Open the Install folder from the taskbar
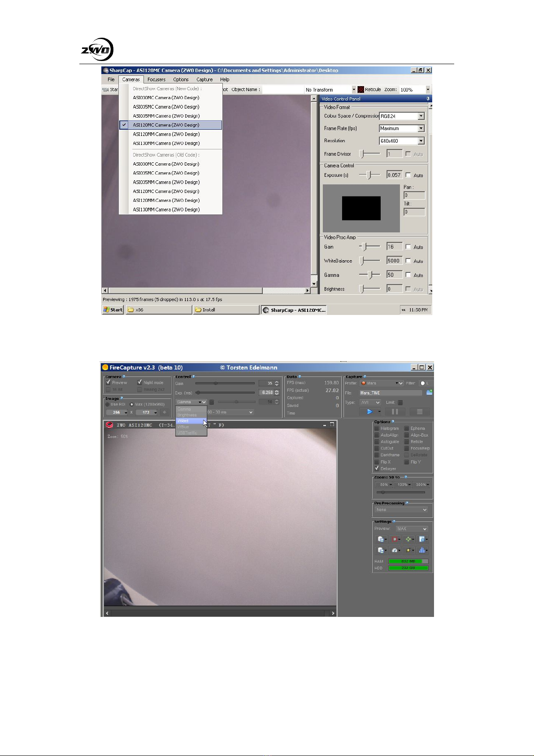Viewport: 534px width, 756px height. 226,310
